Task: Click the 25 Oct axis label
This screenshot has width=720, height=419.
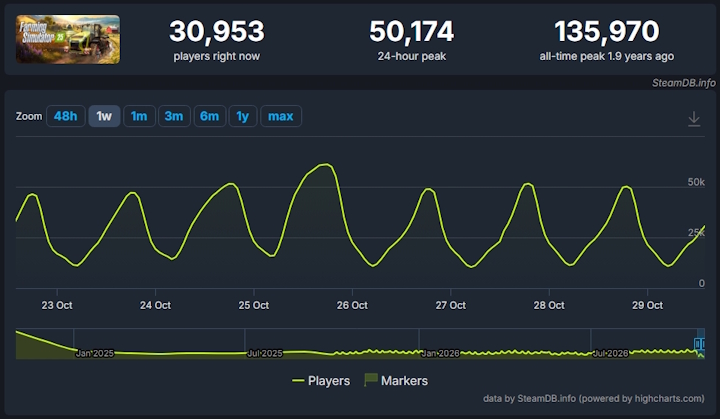Action: (253, 305)
